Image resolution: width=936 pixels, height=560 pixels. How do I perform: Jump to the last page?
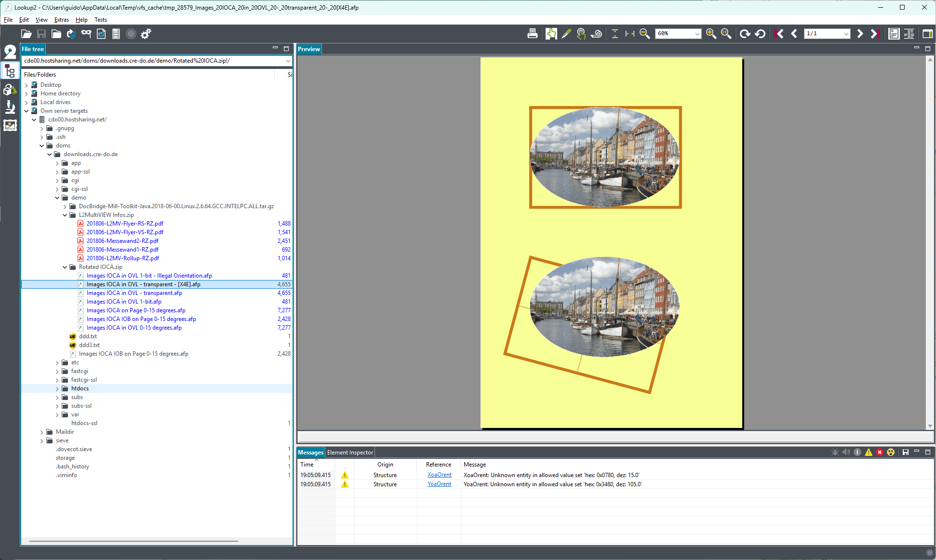[875, 34]
